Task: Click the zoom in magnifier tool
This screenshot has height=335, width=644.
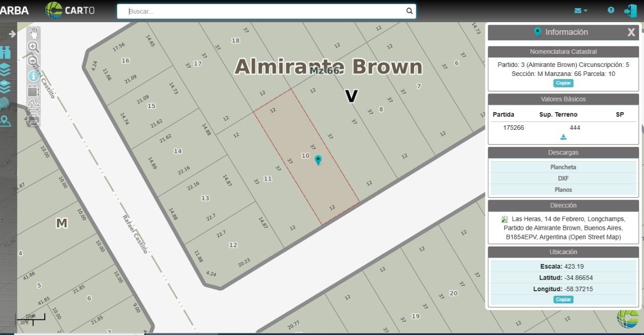Action: point(34,47)
